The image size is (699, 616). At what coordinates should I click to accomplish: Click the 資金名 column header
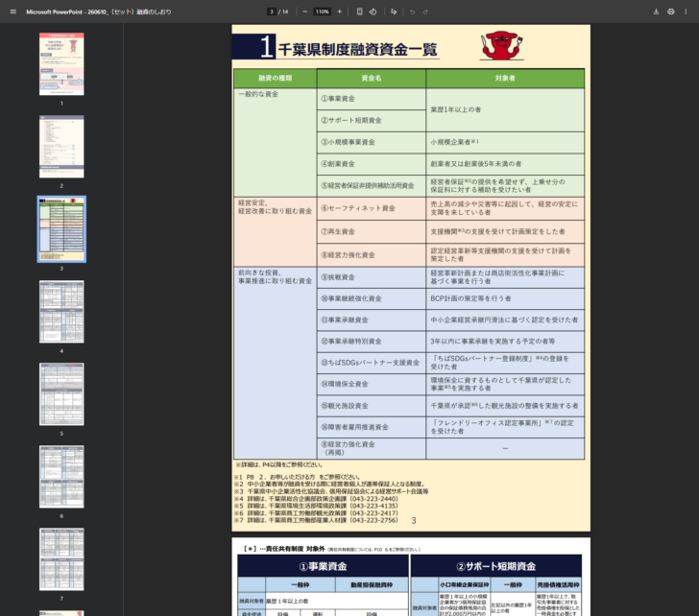tap(372, 79)
